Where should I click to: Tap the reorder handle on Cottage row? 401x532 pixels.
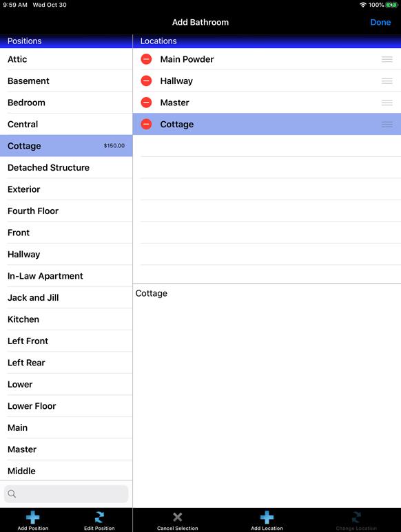pyautogui.click(x=387, y=125)
